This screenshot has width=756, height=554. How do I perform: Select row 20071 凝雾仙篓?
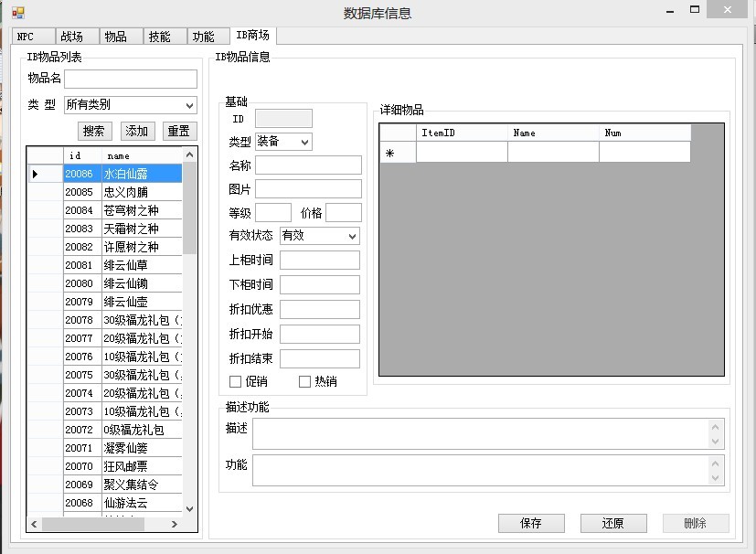(105, 448)
